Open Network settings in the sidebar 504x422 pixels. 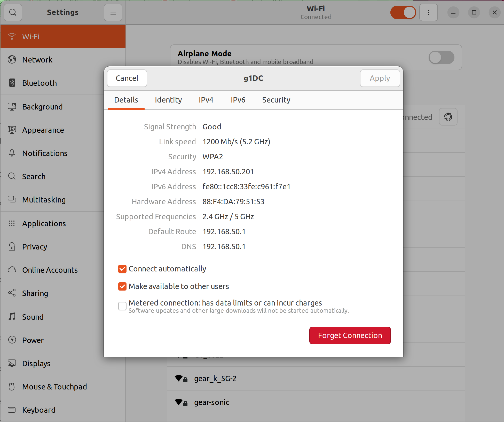click(x=37, y=60)
